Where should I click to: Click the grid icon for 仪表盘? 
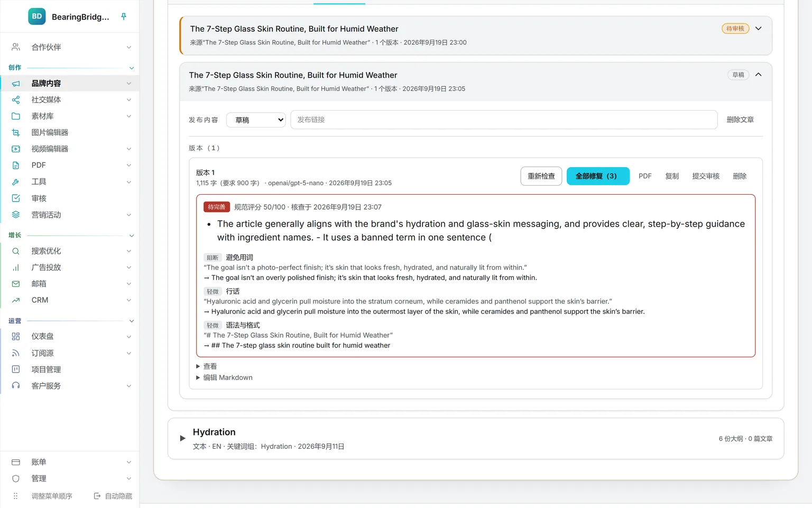16,336
